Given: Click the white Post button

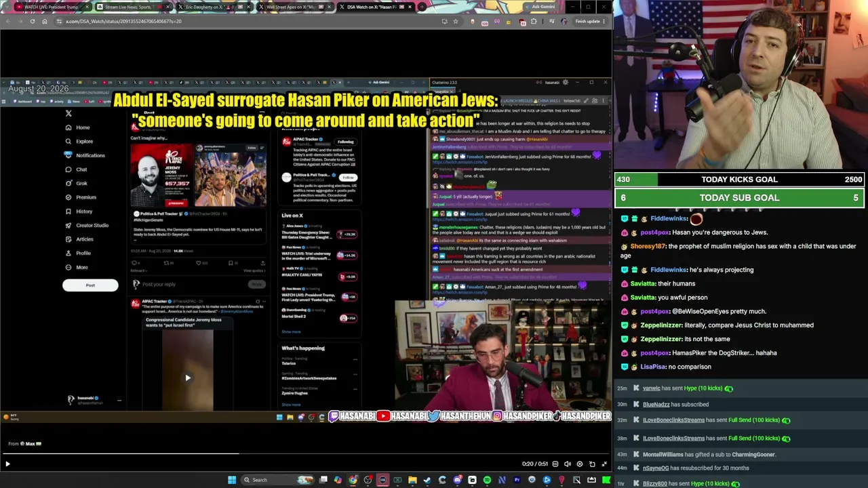Looking at the screenshot, I should 90,285.
